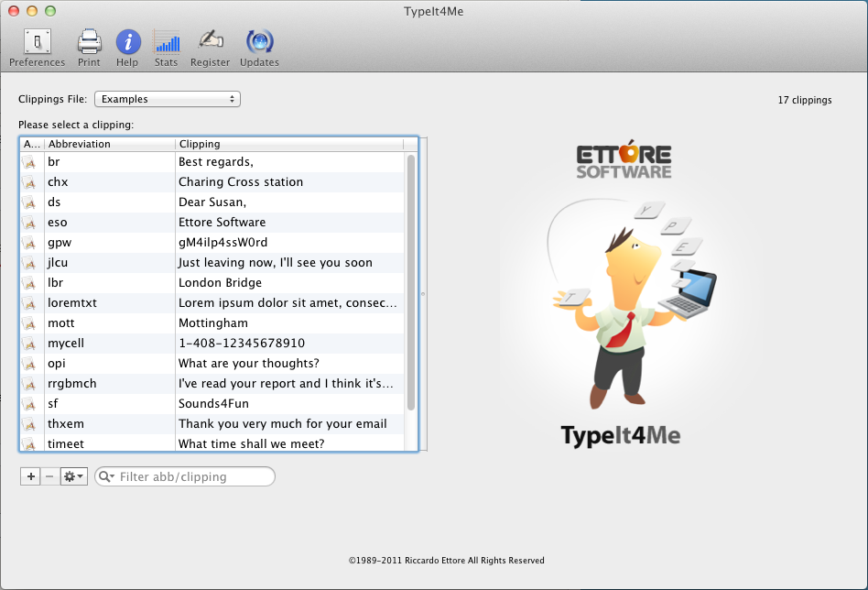
Task: Click the remove clipping minus button
Action: (49, 476)
